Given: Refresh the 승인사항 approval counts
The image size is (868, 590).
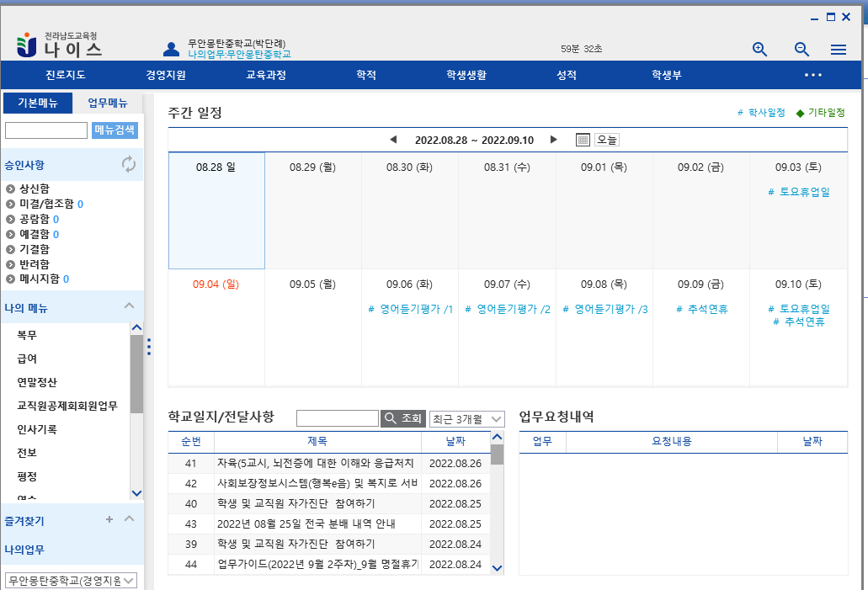Looking at the screenshot, I should point(129,164).
